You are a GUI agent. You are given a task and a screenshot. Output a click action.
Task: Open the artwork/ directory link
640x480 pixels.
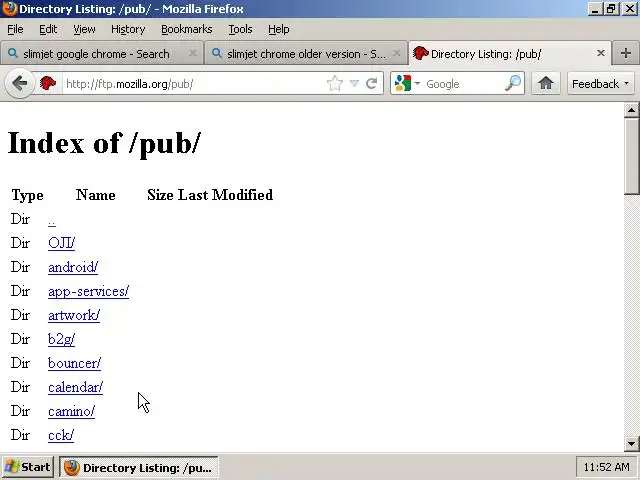pyautogui.click(x=73, y=315)
